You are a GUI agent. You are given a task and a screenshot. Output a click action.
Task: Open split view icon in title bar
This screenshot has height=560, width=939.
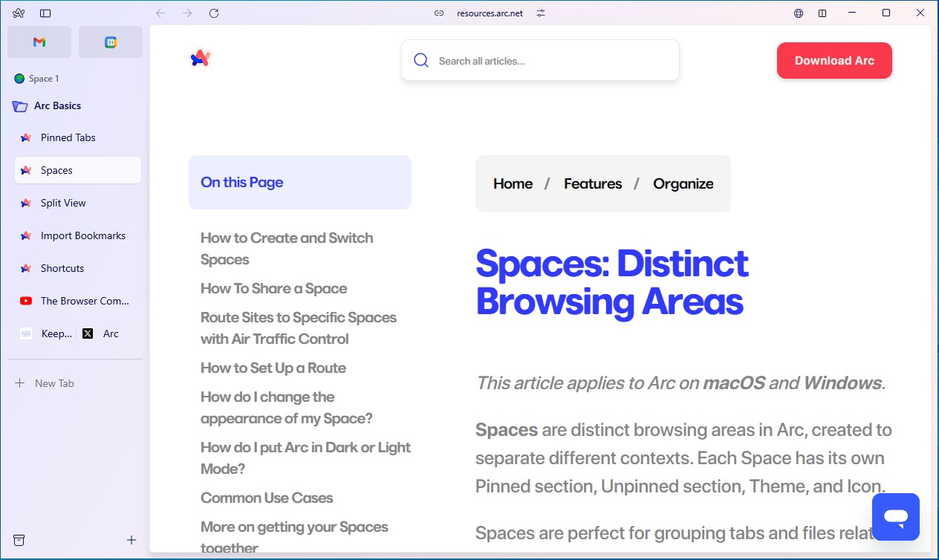click(822, 13)
